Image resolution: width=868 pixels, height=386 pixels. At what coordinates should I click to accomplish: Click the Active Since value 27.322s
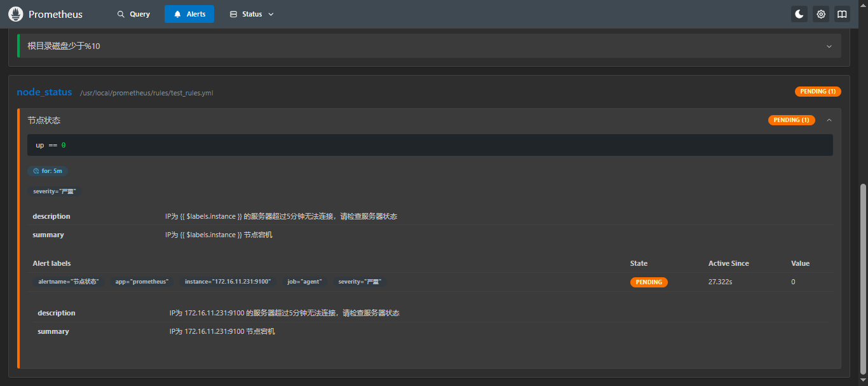(x=721, y=282)
